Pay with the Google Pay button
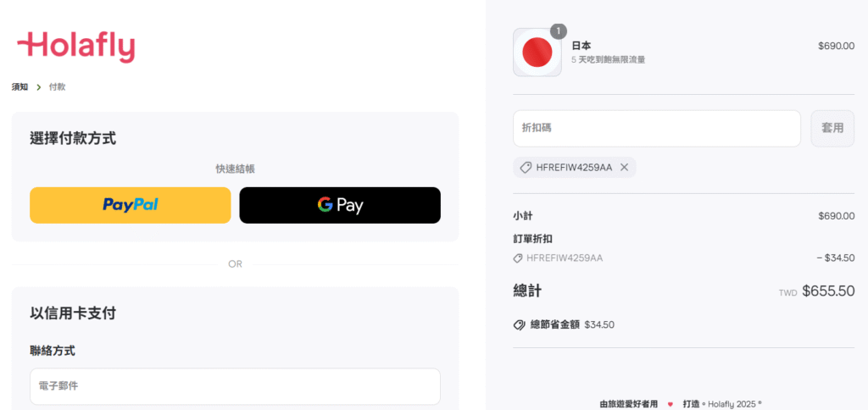Viewport: 868px width, 410px height. 340,205
